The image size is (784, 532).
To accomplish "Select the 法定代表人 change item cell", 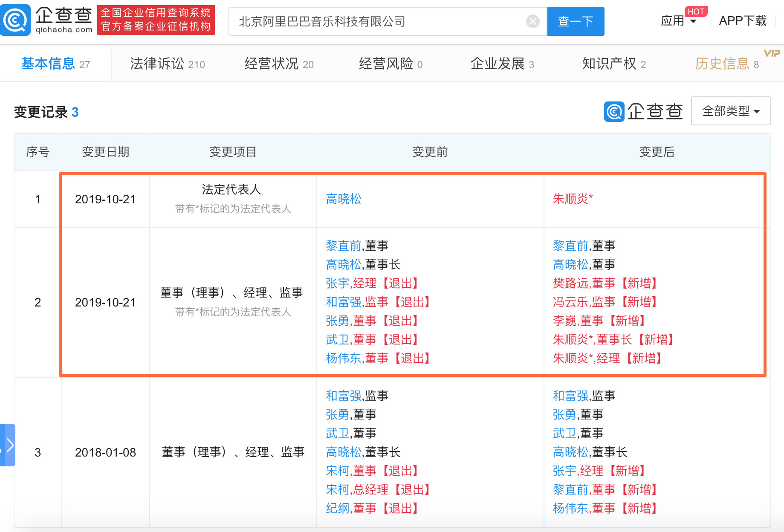I will point(233,199).
